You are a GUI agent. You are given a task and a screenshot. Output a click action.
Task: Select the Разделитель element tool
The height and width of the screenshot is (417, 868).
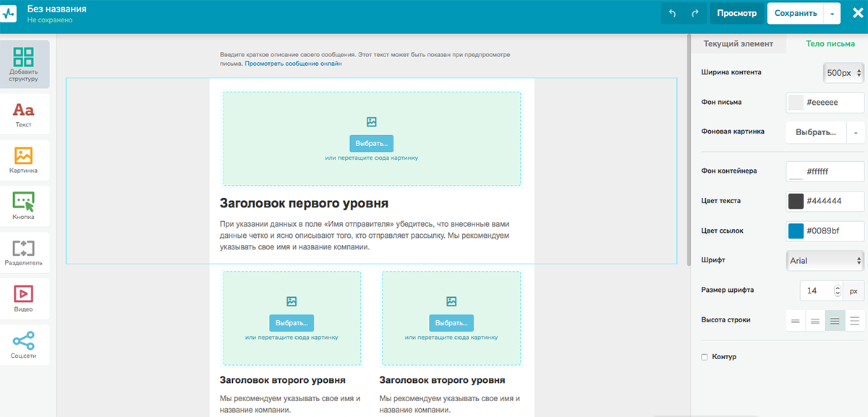click(x=25, y=252)
